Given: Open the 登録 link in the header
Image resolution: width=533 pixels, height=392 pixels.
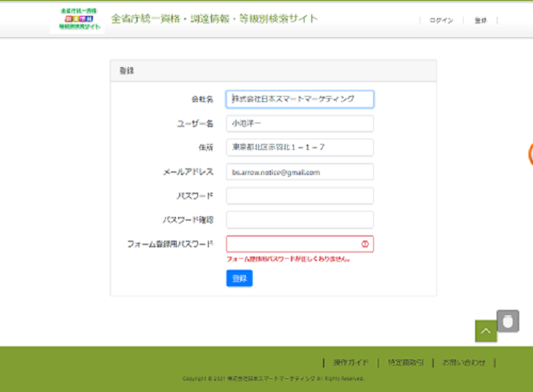Looking at the screenshot, I should point(480,21).
